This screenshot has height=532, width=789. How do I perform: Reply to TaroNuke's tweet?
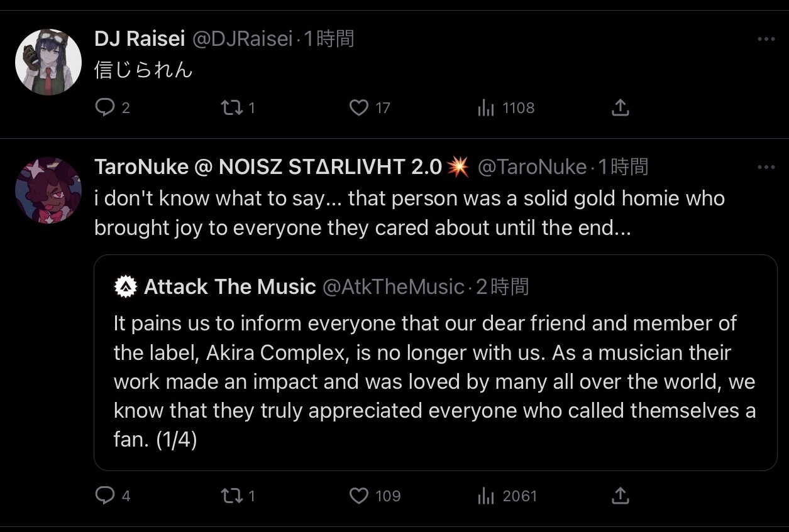pyautogui.click(x=104, y=496)
